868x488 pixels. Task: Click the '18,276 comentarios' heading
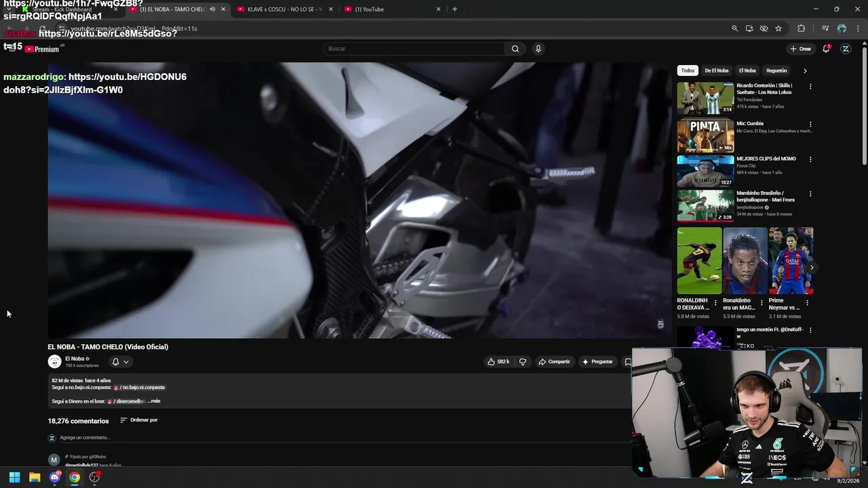click(78, 421)
